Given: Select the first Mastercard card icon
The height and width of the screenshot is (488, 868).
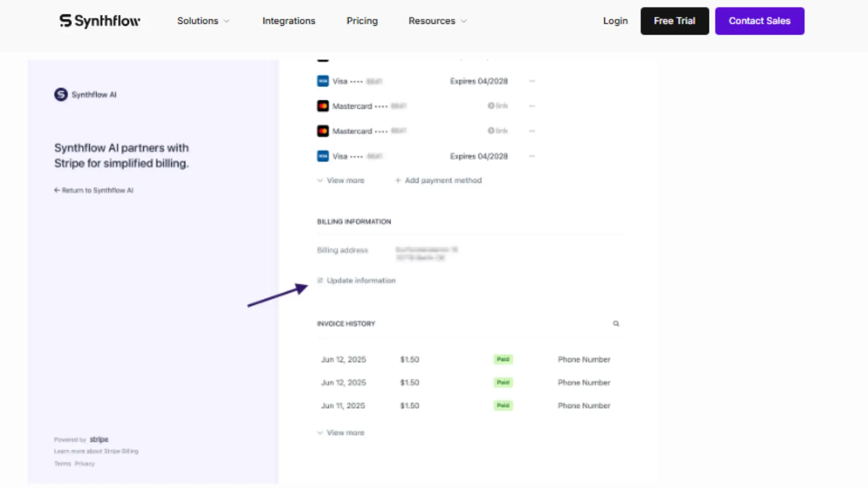Looking at the screenshot, I should click(323, 106).
